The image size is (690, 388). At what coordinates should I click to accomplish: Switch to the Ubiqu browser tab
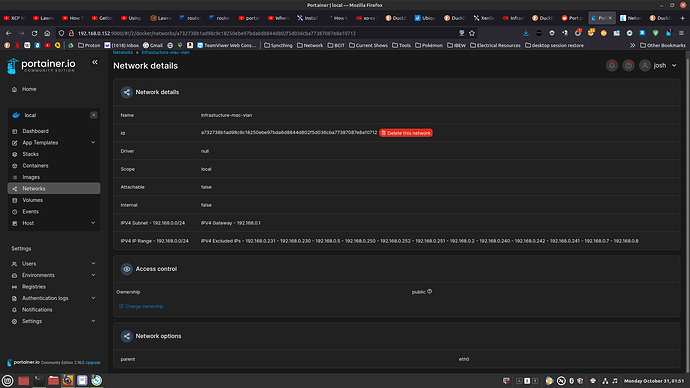click(x=425, y=18)
